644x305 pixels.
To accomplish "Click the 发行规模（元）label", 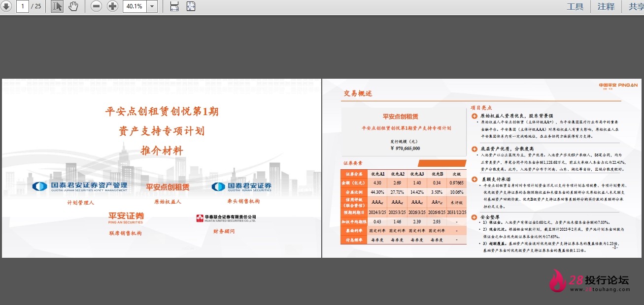I will (404, 141).
